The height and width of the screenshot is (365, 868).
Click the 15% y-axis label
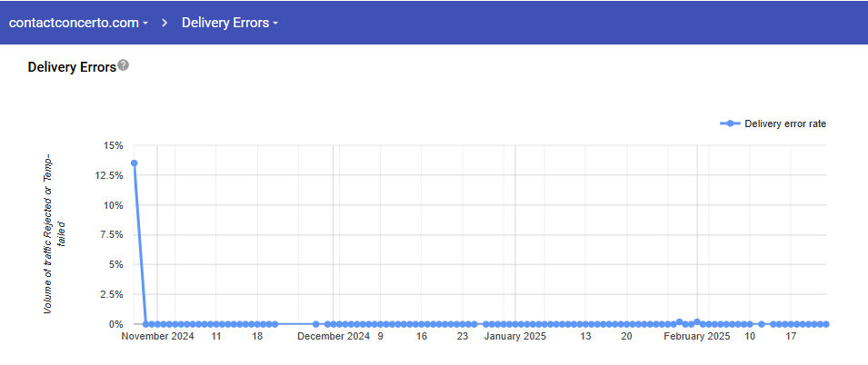tap(113, 145)
